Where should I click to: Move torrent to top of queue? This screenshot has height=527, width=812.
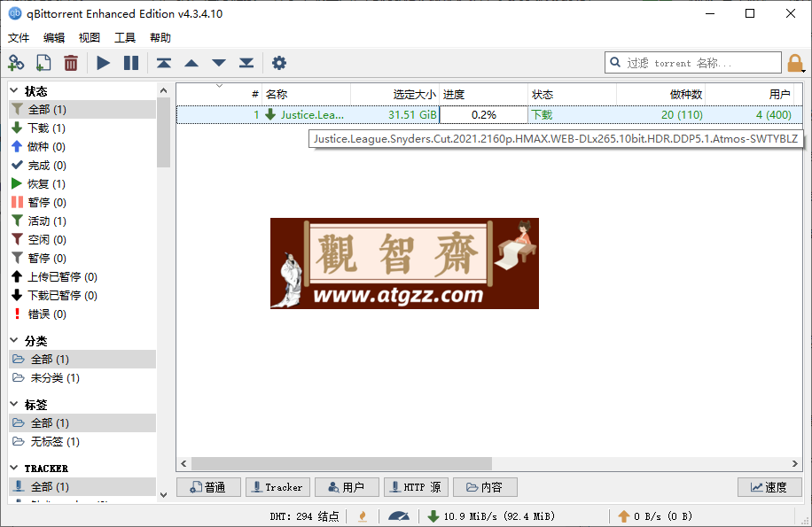(164, 63)
